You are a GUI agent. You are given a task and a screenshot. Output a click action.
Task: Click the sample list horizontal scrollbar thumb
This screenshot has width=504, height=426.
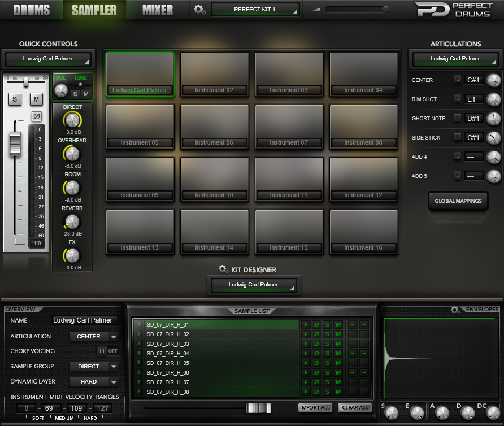(258, 408)
